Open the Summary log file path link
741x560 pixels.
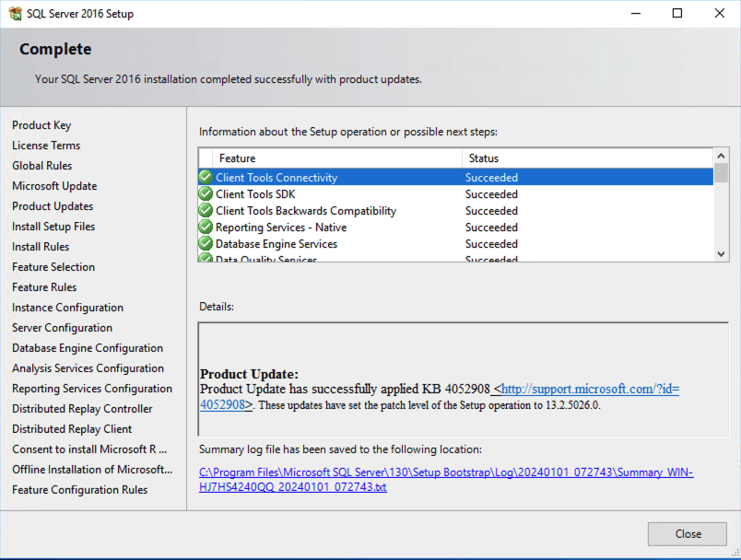(x=446, y=472)
